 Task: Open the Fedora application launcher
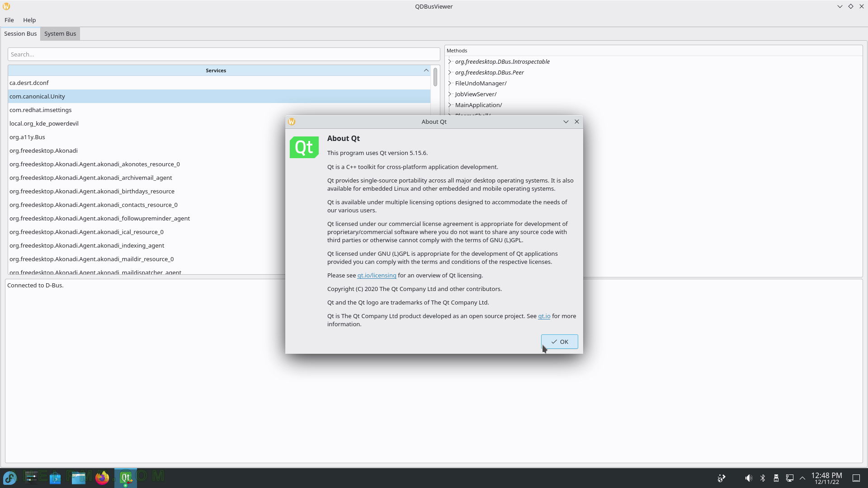tap(10, 478)
